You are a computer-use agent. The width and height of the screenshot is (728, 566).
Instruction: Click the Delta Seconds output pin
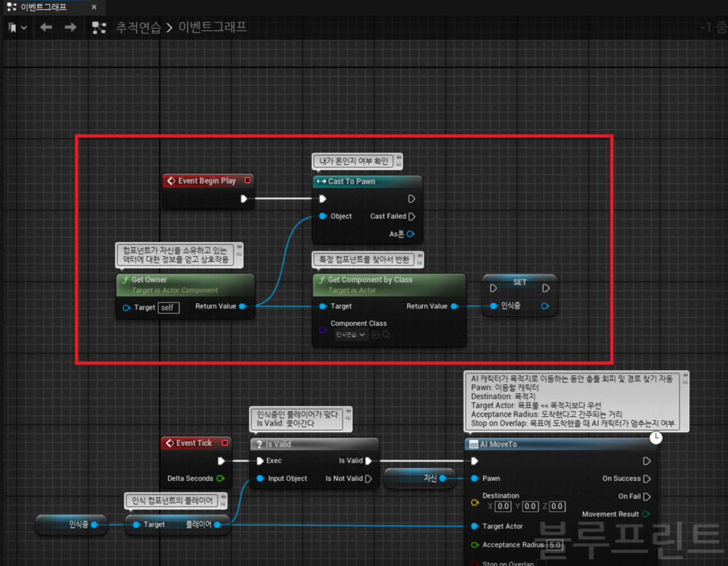tap(221, 478)
